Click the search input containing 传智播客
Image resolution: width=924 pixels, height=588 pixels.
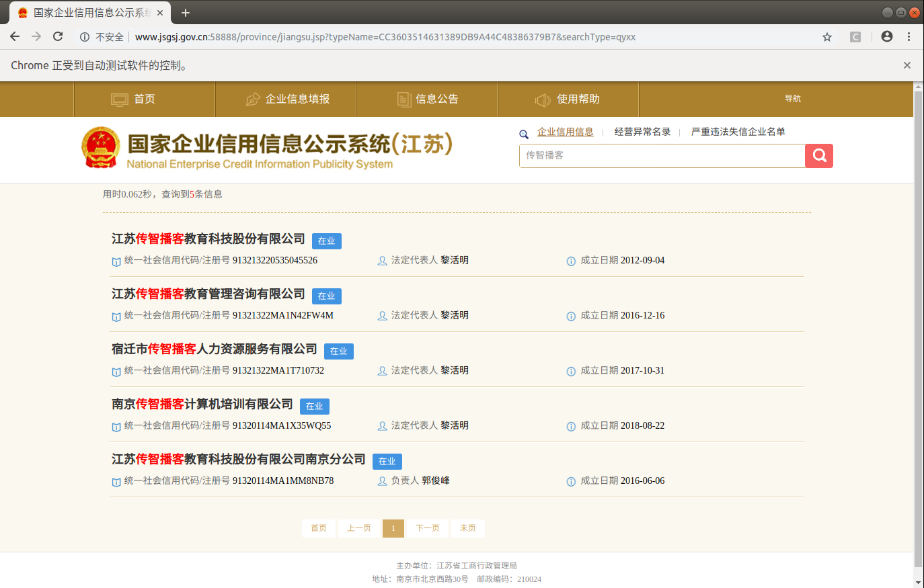(662, 156)
